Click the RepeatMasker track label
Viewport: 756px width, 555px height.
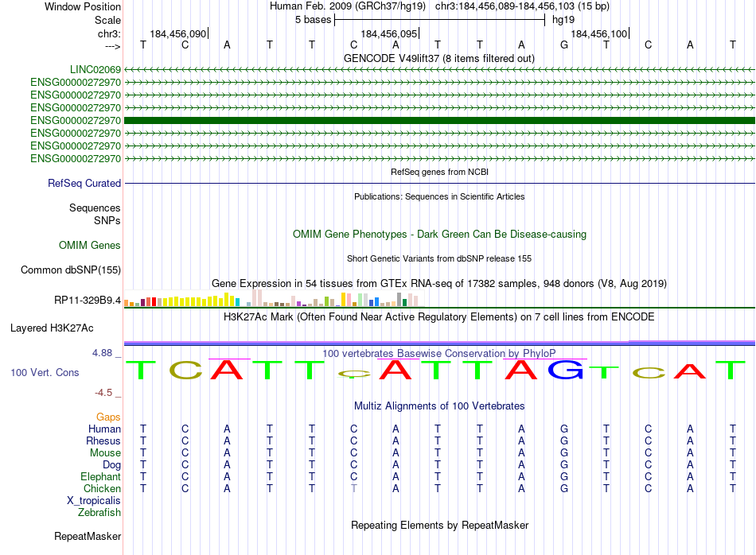pyautogui.click(x=88, y=536)
